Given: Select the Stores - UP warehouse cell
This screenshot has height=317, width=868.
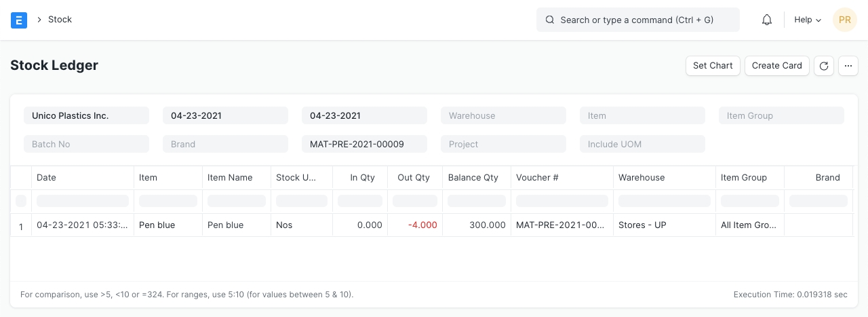Looking at the screenshot, I should point(642,225).
